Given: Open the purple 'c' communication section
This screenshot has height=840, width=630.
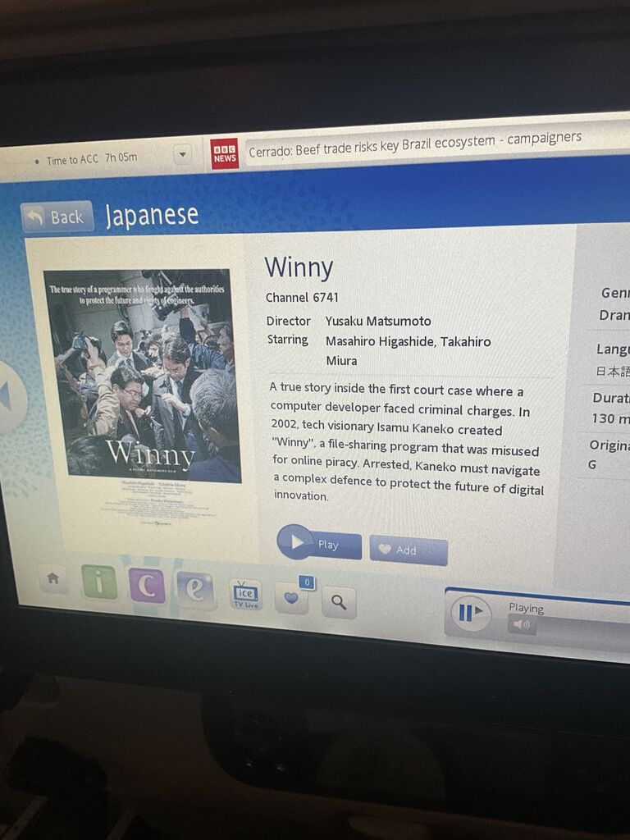Looking at the screenshot, I should 147,586.
